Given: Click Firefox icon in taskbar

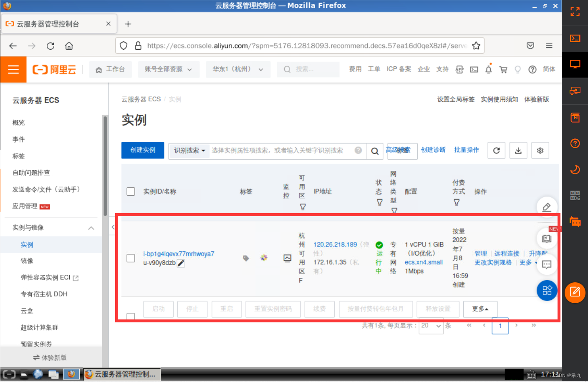Looking at the screenshot, I should [71, 374].
